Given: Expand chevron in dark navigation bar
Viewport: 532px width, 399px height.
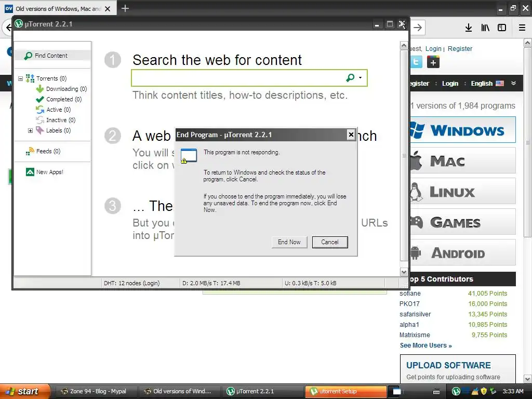Looking at the screenshot, I should (x=514, y=83).
